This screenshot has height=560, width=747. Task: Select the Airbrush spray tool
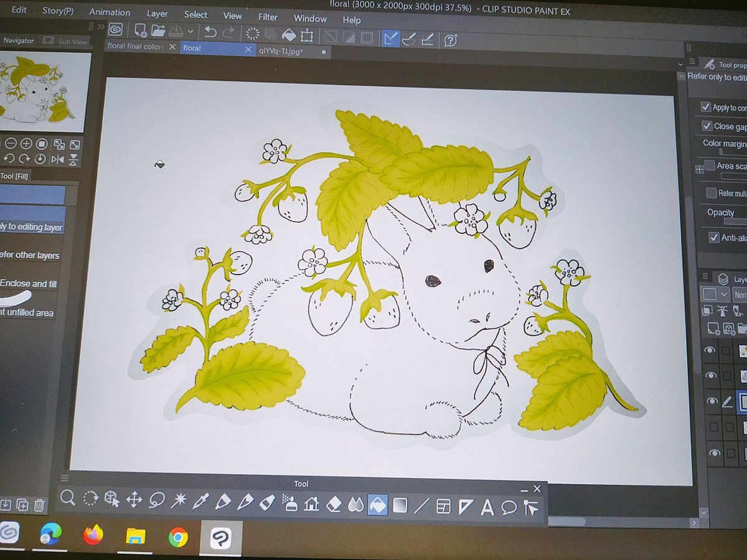tap(289, 503)
